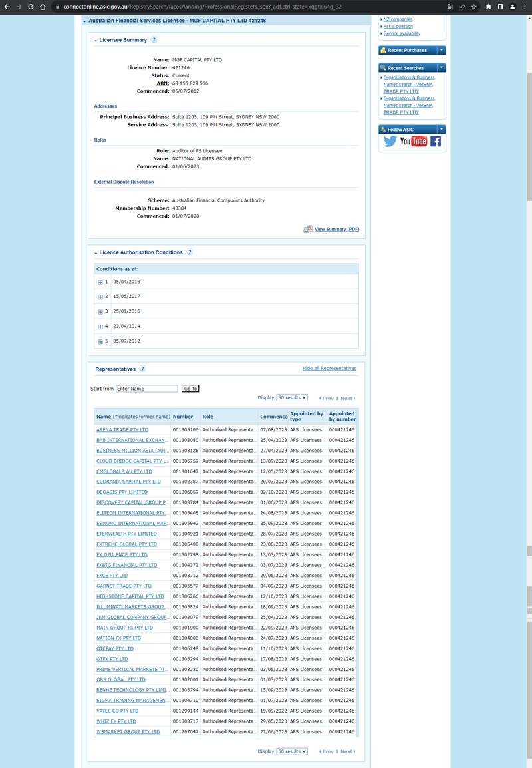Open the side panel icon in browser toolbar
This screenshot has width=532, height=768.
click(501, 7)
